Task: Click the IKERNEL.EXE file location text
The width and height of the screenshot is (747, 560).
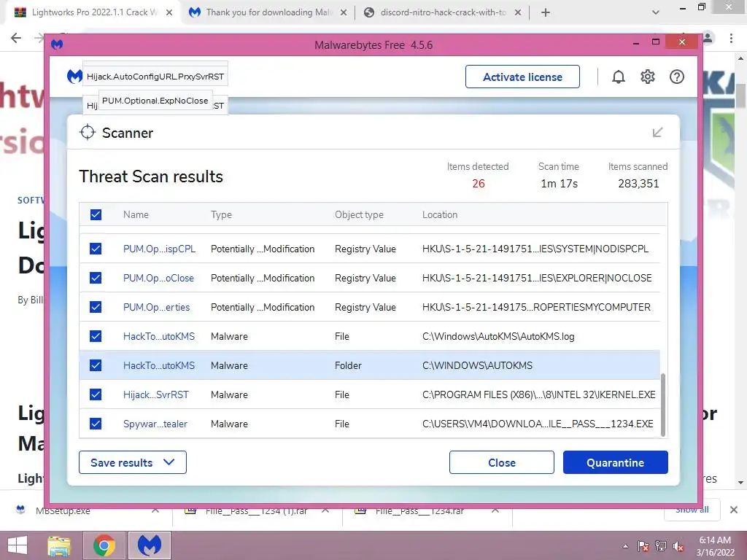Action: pos(538,394)
